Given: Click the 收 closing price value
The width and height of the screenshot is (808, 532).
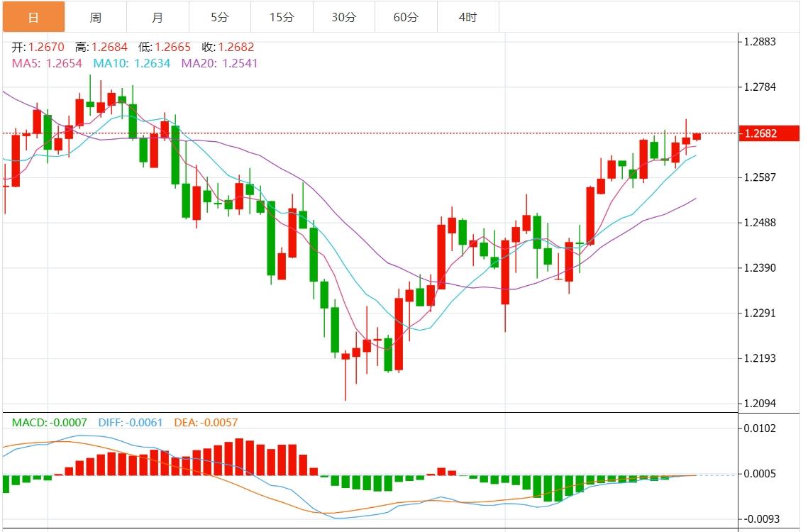Looking at the screenshot, I should click(x=236, y=48).
